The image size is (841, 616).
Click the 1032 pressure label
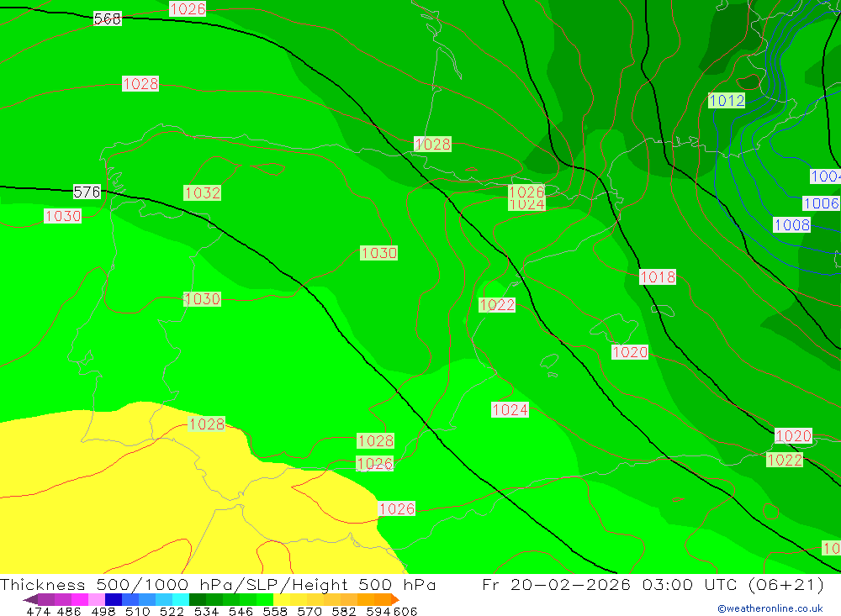(202, 193)
